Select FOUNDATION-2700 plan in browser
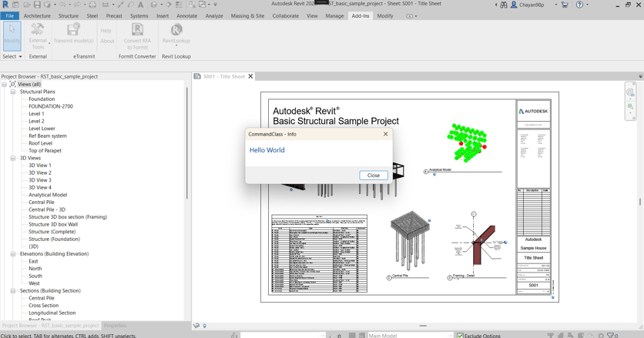 pos(51,106)
